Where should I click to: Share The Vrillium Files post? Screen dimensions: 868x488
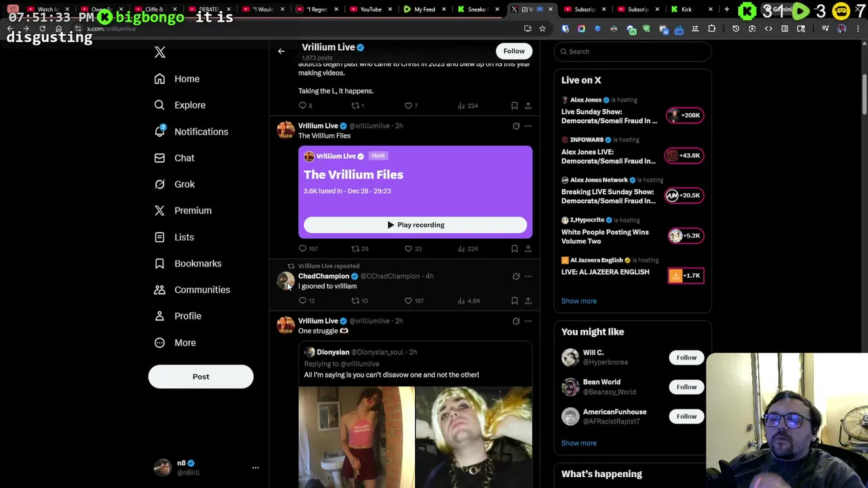(528, 249)
